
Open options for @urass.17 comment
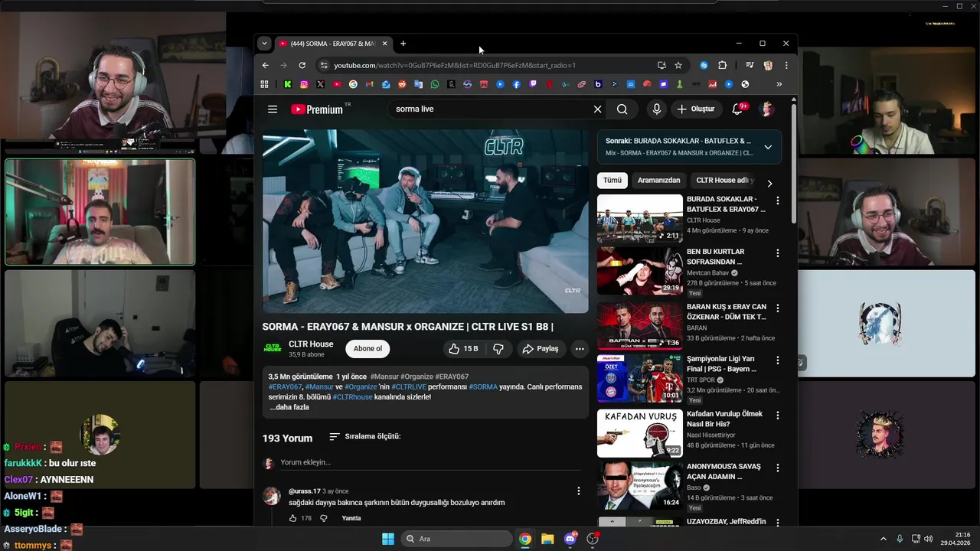pyautogui.click(x=578, y=491)
